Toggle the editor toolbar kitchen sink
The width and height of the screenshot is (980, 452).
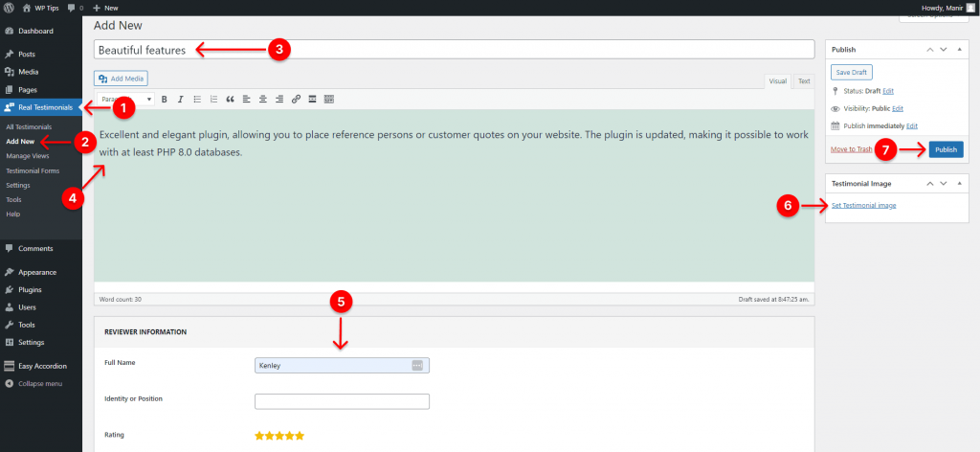pos(329,99)
